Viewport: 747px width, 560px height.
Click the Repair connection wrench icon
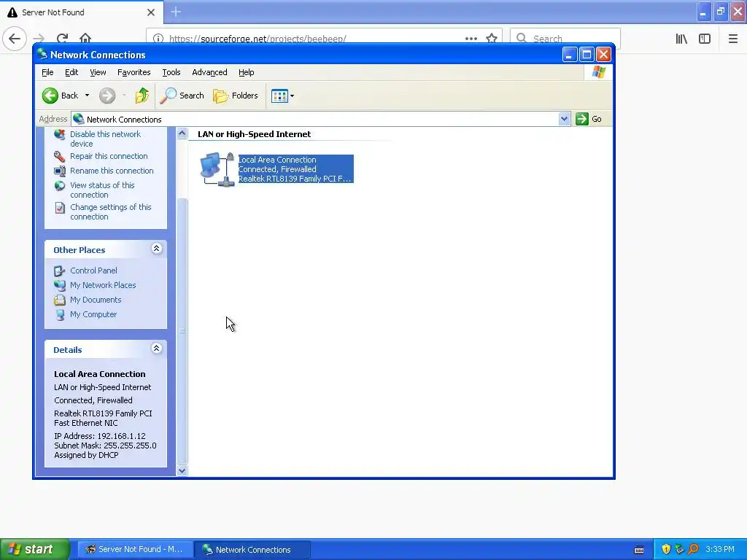point(60,156)
